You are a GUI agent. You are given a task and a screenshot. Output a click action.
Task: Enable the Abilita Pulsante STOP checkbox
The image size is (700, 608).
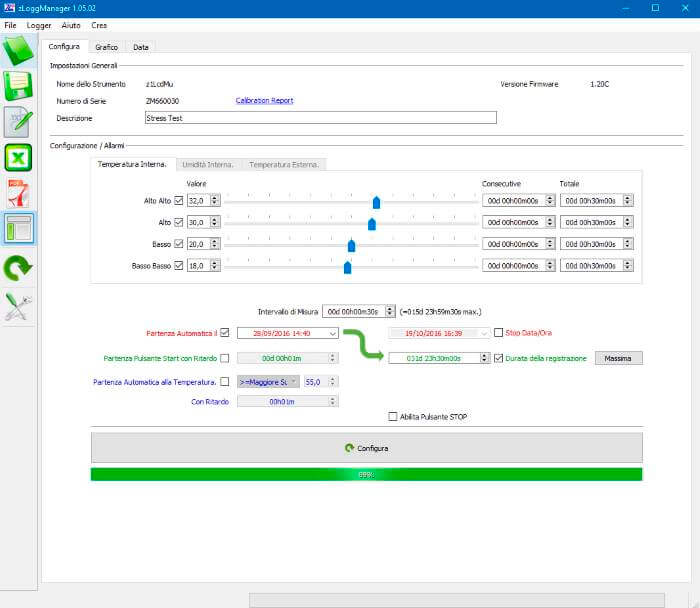pos(392,417)
